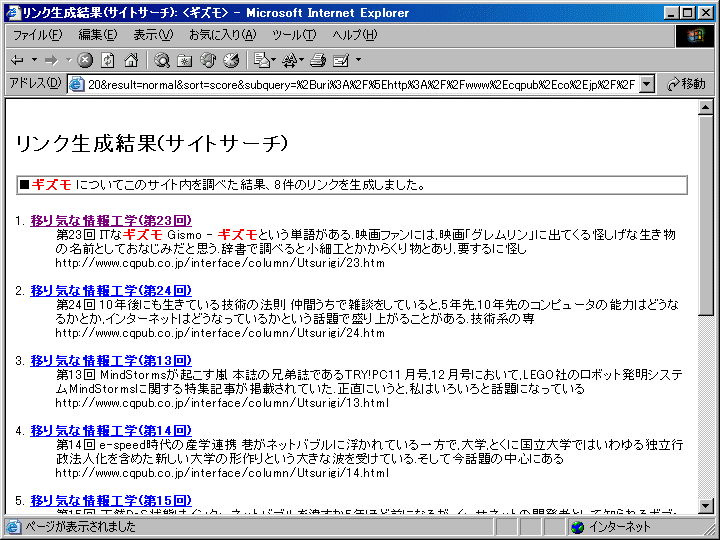The height and width of the screenshot is (540, 720).
Task: Open the Favorites folder icon
Action: point(185,60)
